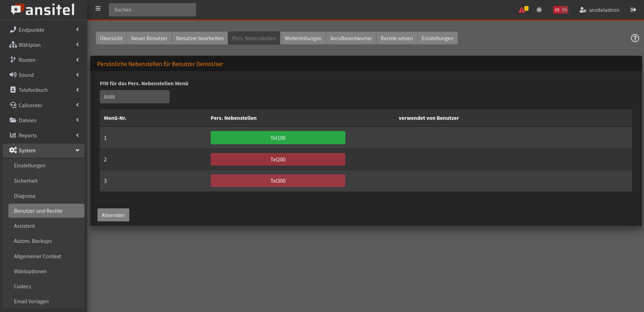Open Autom. Backups in the sidebar

point(33,241)
